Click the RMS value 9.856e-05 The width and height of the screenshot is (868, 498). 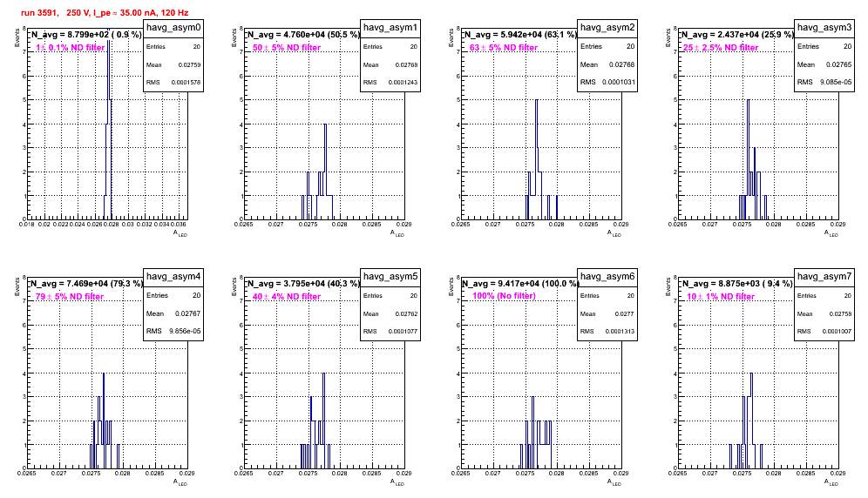tap(185, 331)
